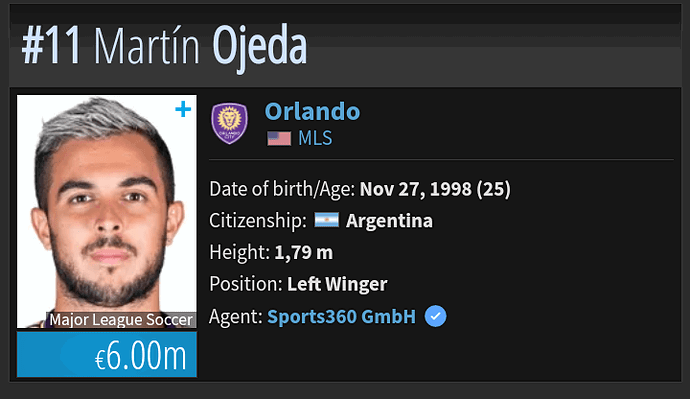Image resolution: width=690 pixels, height=399 pixels.
Task: Click the verified checkmark badge next to agent
Action: click(x=436, y=316)
